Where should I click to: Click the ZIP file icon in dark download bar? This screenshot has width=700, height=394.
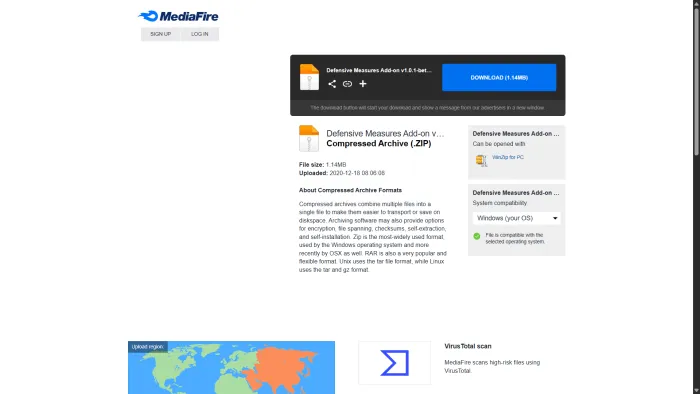coord(309,77)
